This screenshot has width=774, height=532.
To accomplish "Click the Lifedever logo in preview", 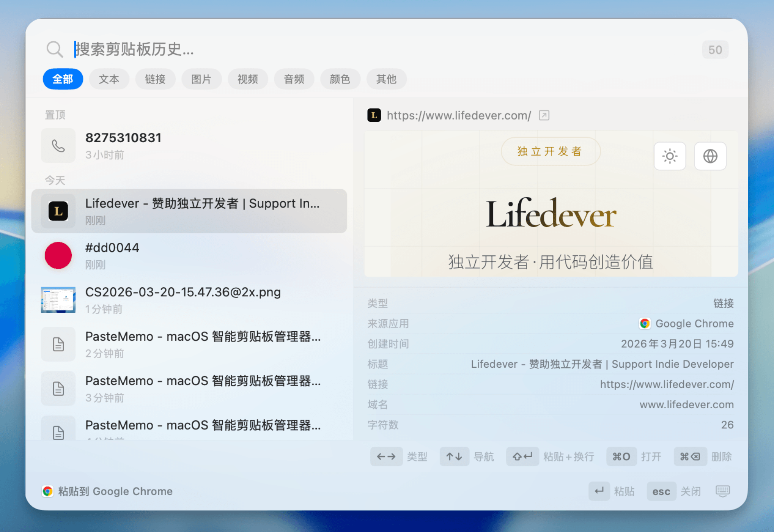I will click(551, 214).
